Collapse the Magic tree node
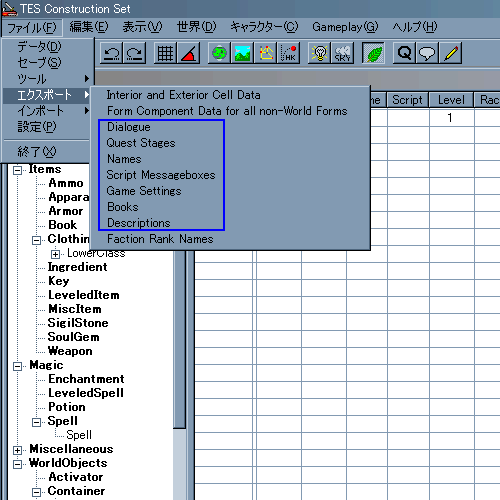The width and height of the screenshot is (500, 500). click(x=17, y=366)
